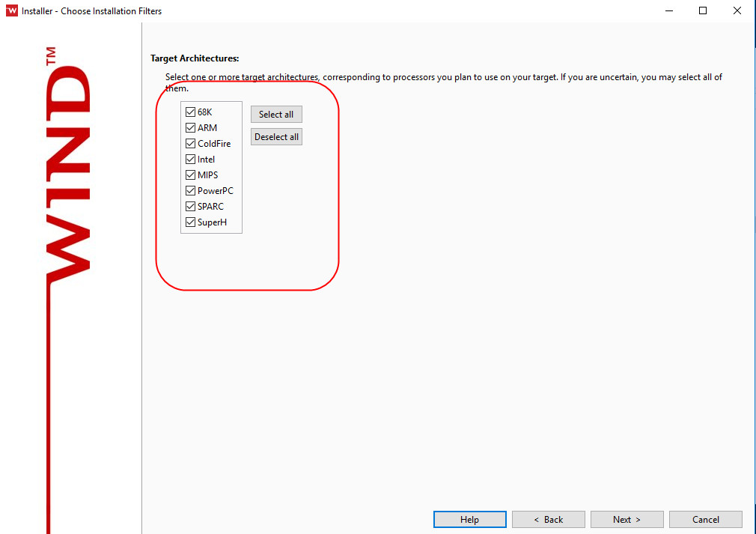
Task: Uncheck the MIPS checkbox
Action: [190, 175]
